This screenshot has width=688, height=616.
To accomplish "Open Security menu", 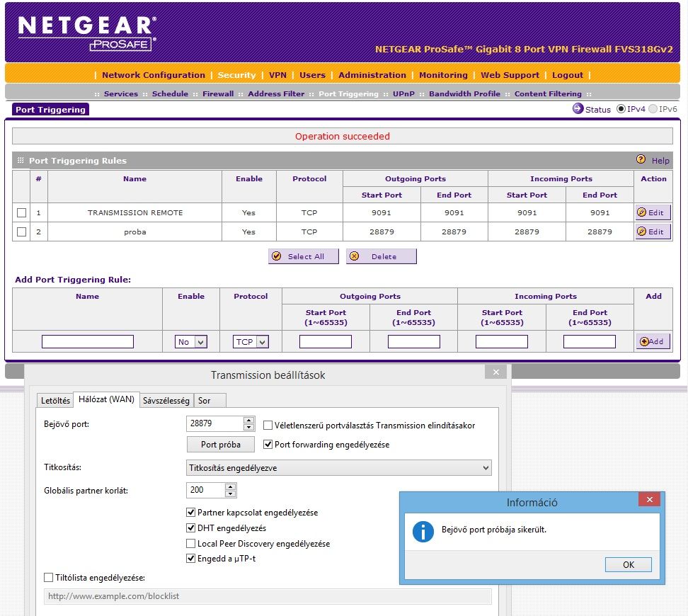I will click(236, 74).
